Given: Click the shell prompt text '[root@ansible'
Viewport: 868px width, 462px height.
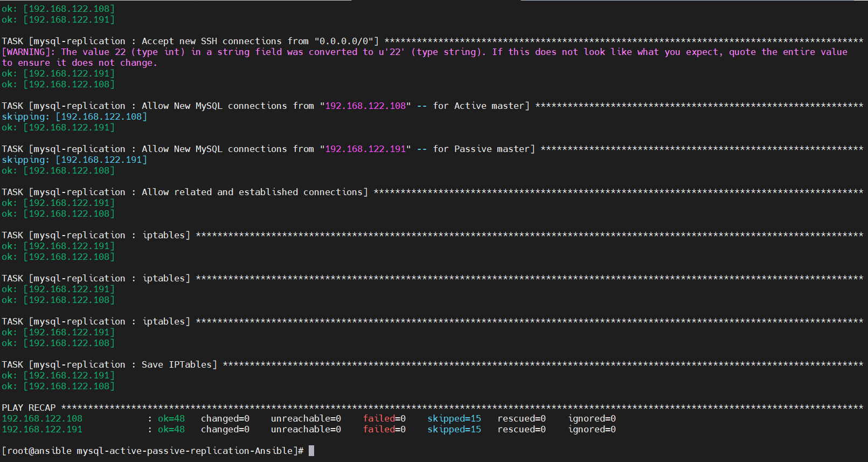Looking at the screenshot, I should coord(37,451).
